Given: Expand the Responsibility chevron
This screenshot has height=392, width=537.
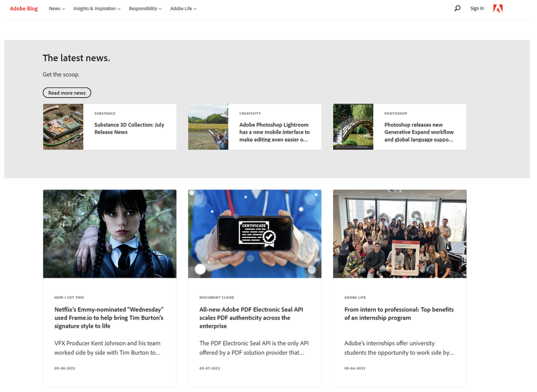Looking at the screenshot, I should coord(160,9).
